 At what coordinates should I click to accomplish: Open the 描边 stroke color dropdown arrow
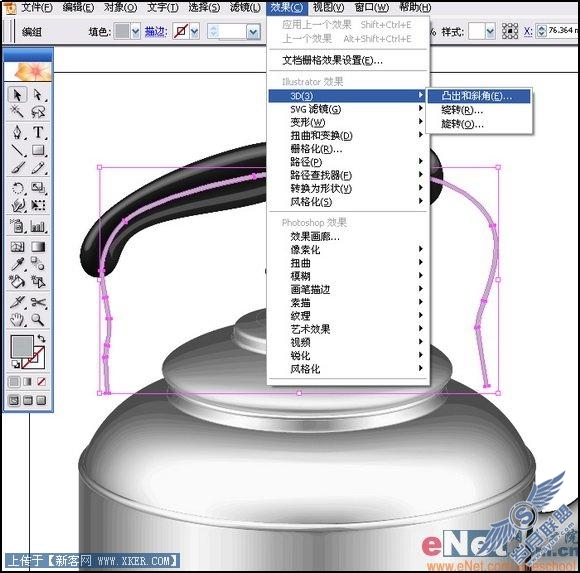coord(195,32)
